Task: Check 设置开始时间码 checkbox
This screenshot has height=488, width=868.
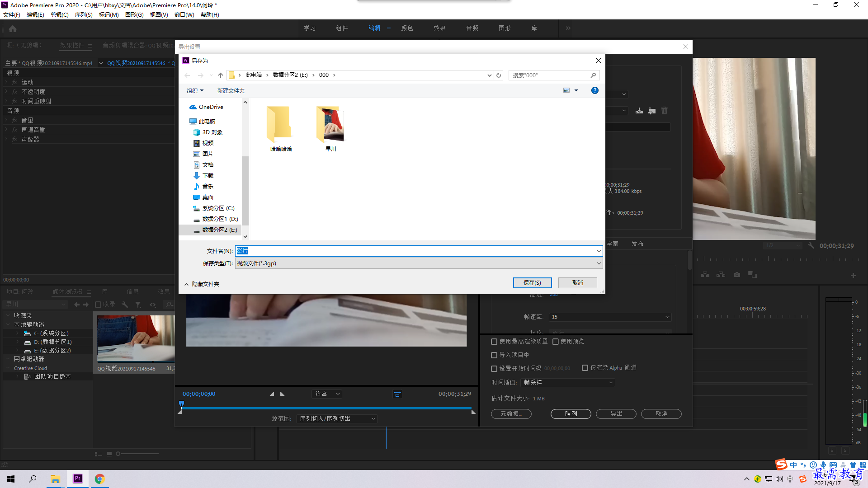Action: (x=494, y=369)
